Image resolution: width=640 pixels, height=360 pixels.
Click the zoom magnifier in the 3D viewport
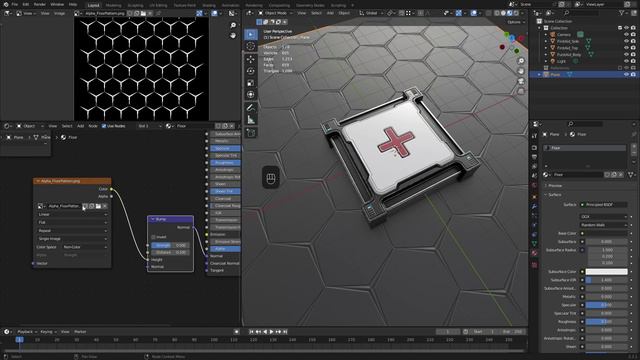521,61
